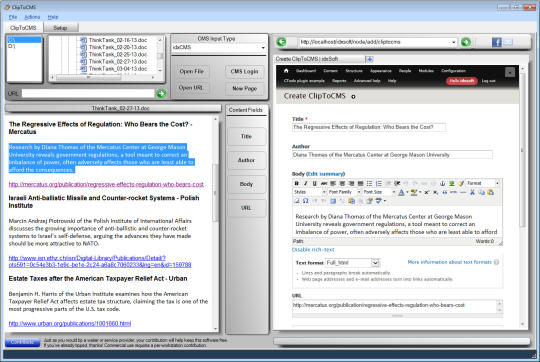
Task: Click the Contribute button
Action: coord(23,342)
